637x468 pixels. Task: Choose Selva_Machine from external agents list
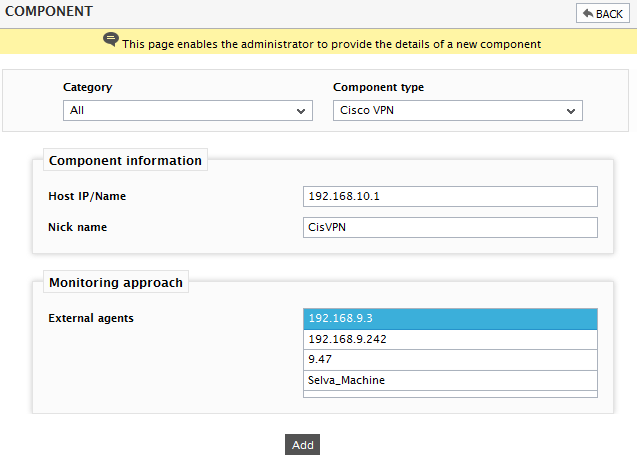(x=450, y=380)
